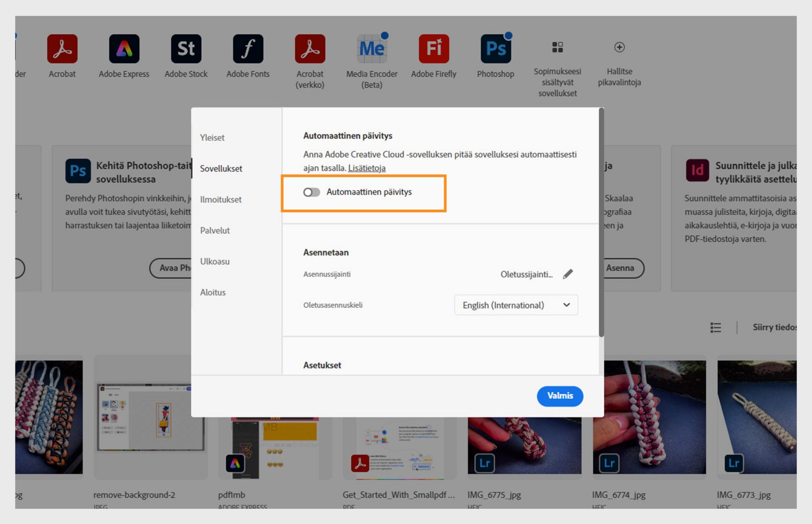
Task: Toggle the Automaattinen päivitys switch
Action: coord(312,192)
